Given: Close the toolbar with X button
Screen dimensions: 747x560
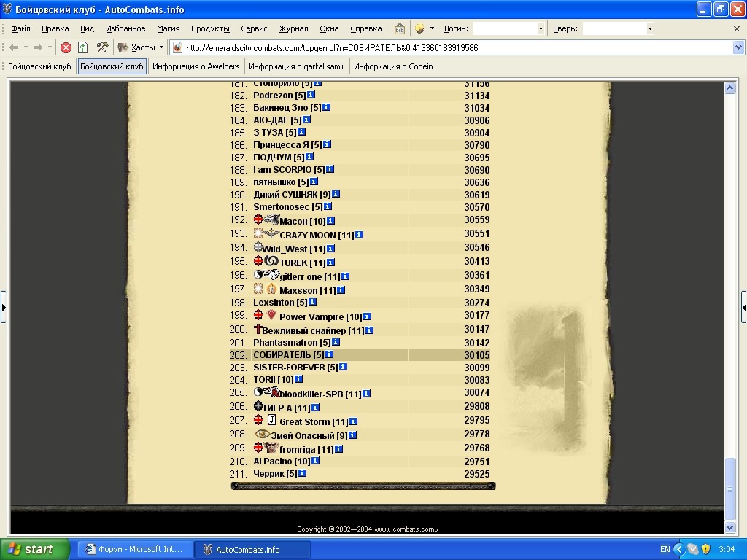Looking at the screenshot, I should point(737,28).
